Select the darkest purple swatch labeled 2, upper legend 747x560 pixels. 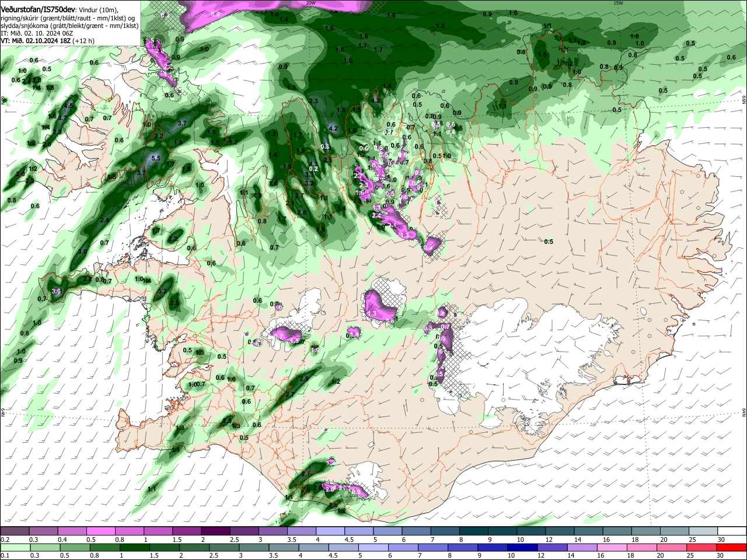click(215, 531)
